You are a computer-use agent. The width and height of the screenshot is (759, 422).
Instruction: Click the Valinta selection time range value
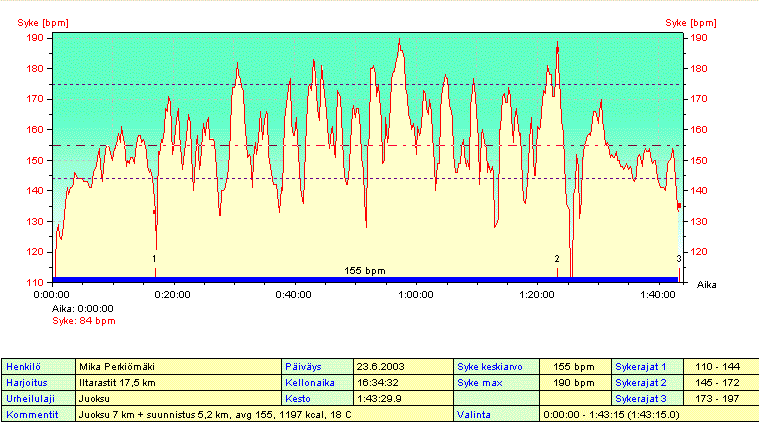click(x=610, y=413)
